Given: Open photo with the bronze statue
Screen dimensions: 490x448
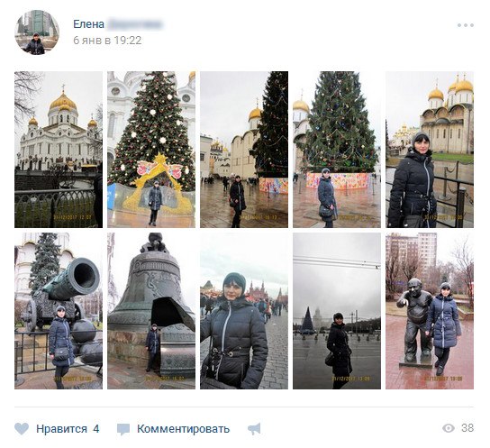Looking at the screenshot, I should point(430,311).
